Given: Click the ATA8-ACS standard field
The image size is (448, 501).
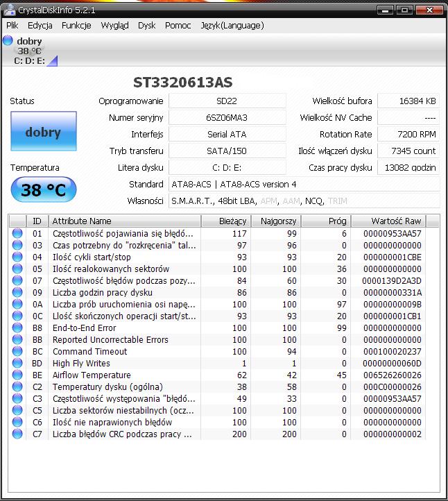Looking at the screenshot, I should click(x=304, y=184).
